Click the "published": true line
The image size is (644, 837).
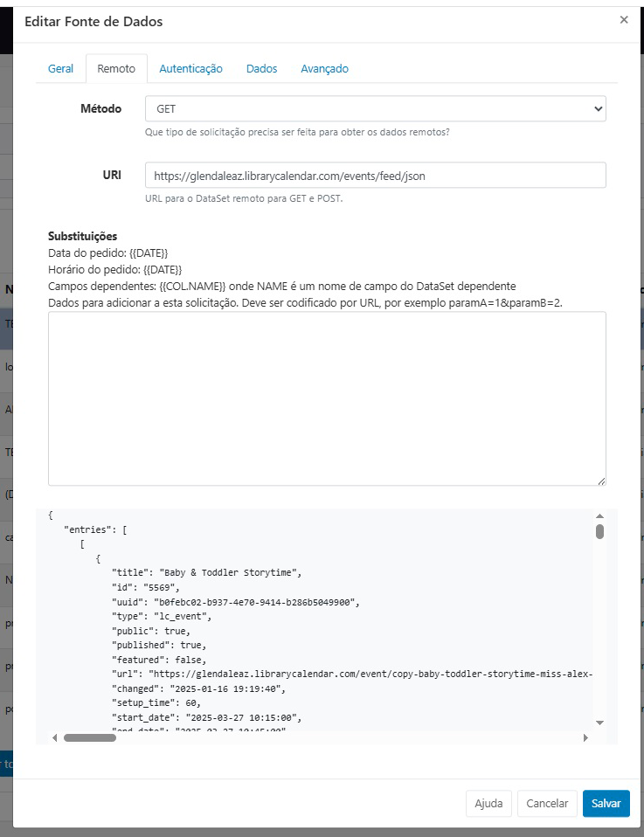click(159, 646)
